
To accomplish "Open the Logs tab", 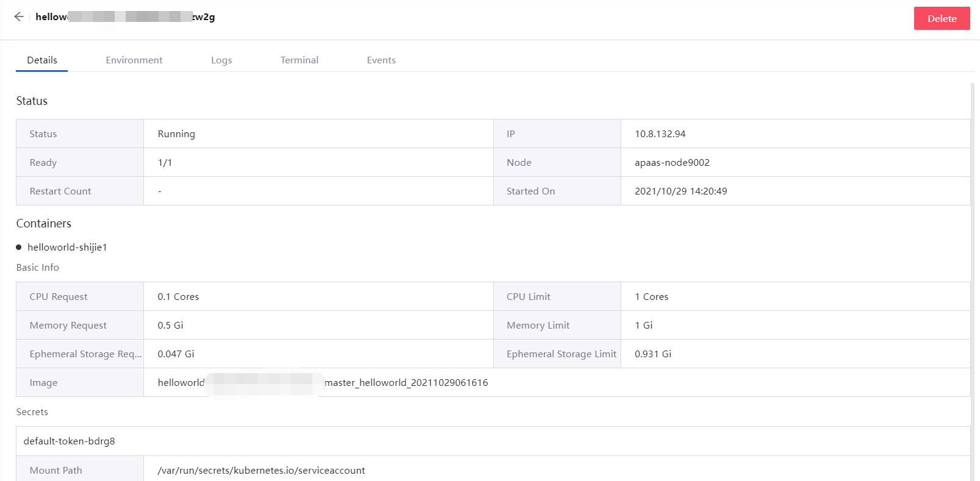I will click(x=221, y=60).
